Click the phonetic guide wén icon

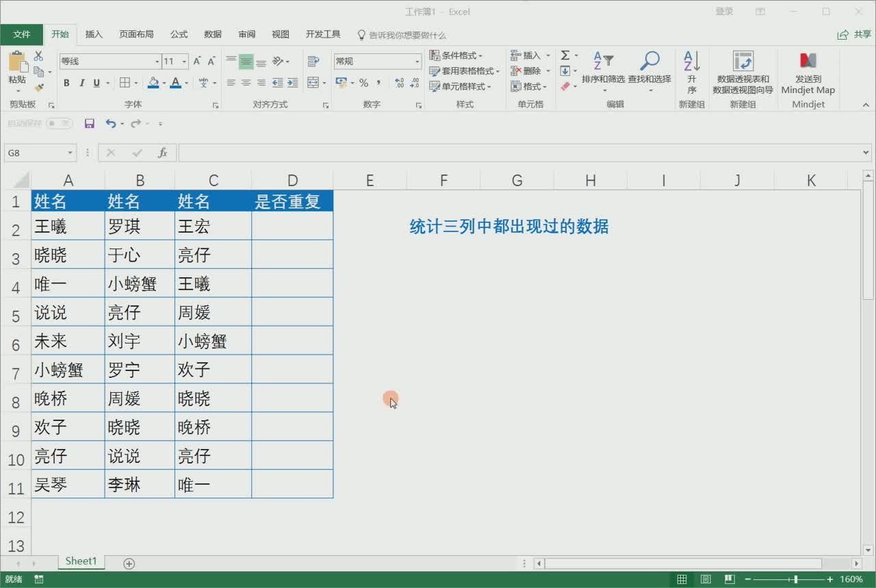(204, 83)
